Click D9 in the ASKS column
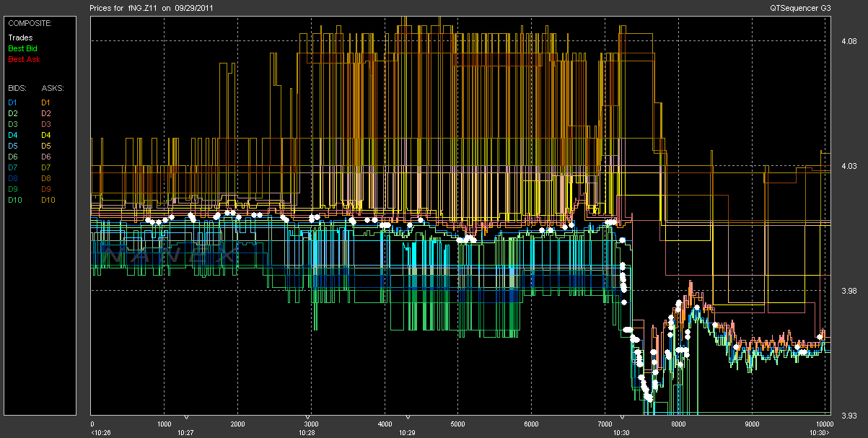868x438 pixels. coord(45,189)
